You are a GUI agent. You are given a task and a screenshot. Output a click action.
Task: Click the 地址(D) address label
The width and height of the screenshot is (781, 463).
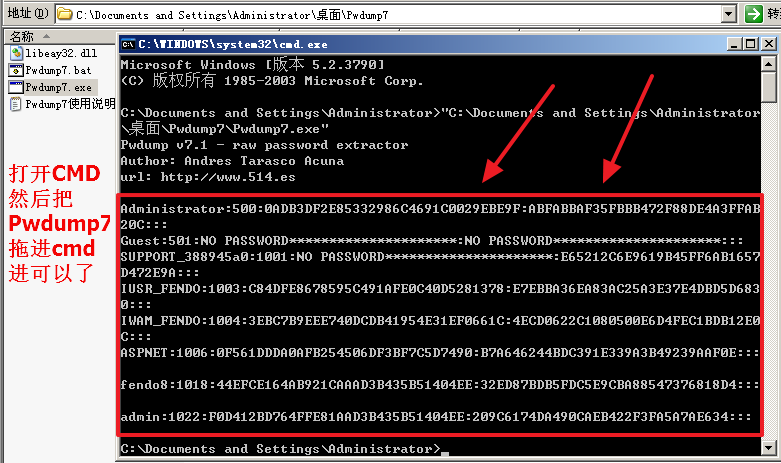click(x=28, y=13)
